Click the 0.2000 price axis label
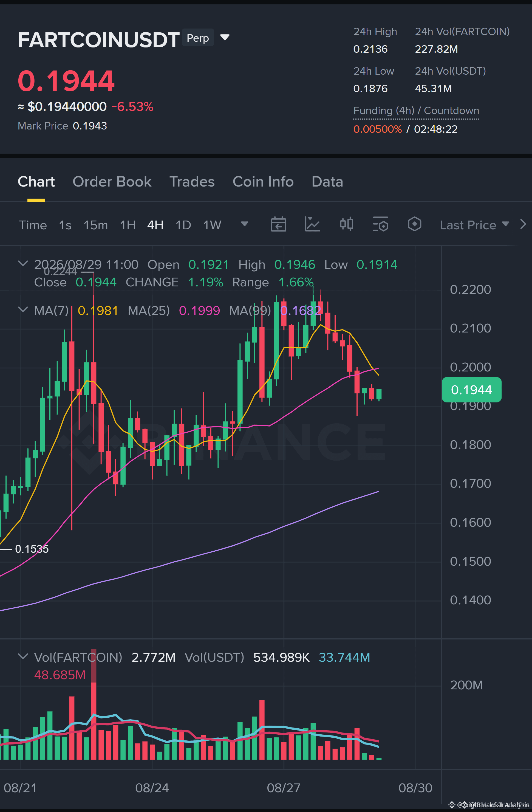Viewport: 532px width, 812px height. [470, 367]
